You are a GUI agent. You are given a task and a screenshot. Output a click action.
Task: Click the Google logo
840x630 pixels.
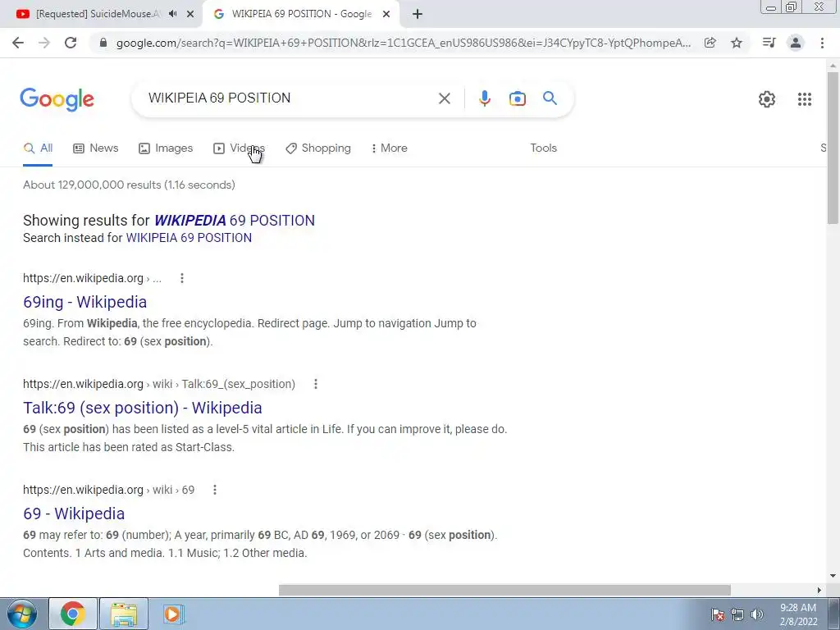click(57, 99)
